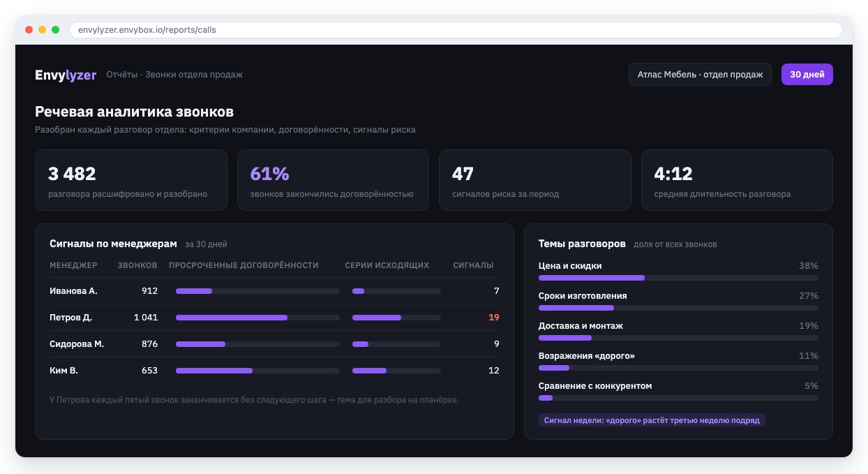Open Атлас Мебель · отдел продаж selector

click(x=700, y=75)
